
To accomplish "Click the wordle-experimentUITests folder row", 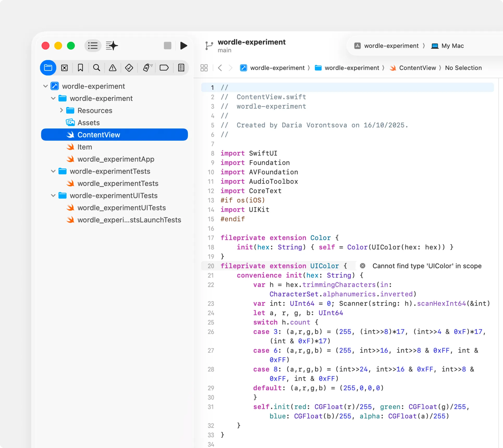I will (114, 195).
